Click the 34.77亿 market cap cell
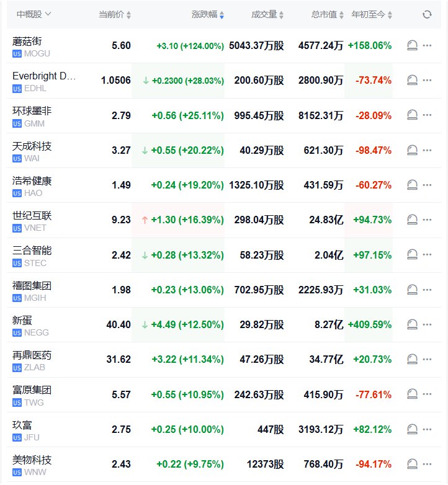 pos(326,360)
